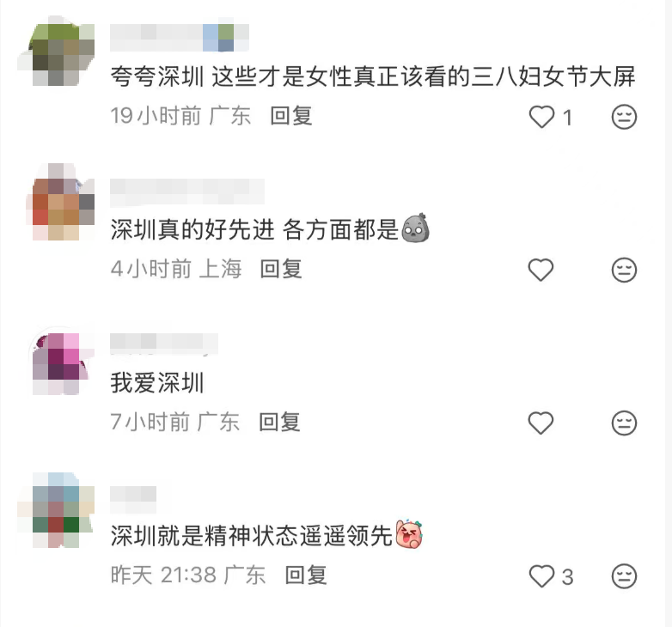Reply to the 7小时前 广东 comment
The height and width of the screenshot is (627, 672).
point(279,422)
